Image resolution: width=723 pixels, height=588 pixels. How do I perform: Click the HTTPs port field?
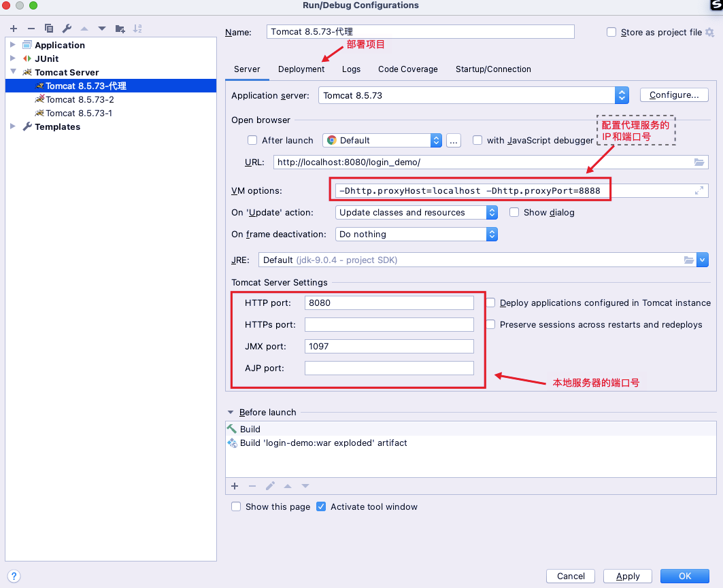(389, 324)
